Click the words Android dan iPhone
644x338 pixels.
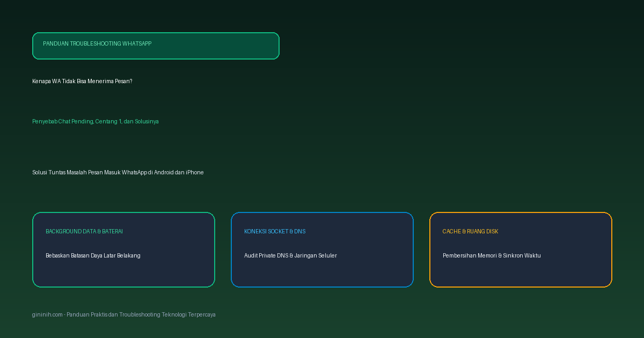pos(179,172)
